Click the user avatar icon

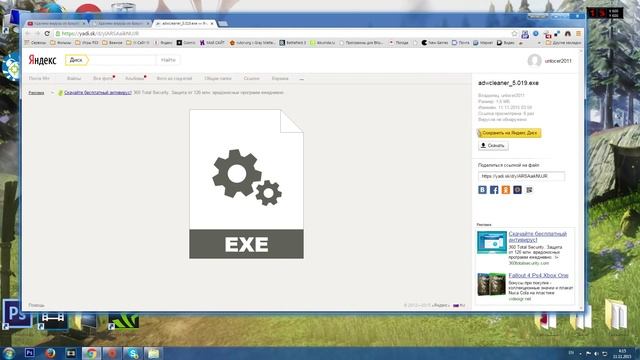click(534, 61)
